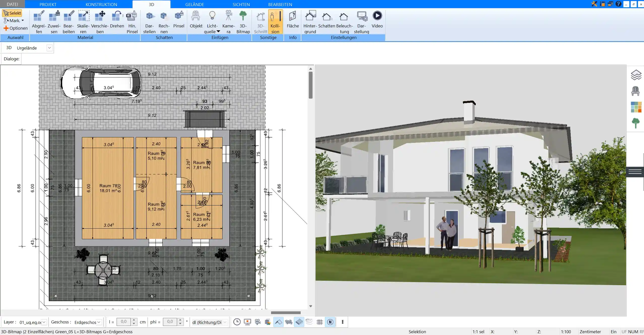The image size is (644, 335).
Task: Click the l length input field
Action: [x=124, y=322]
